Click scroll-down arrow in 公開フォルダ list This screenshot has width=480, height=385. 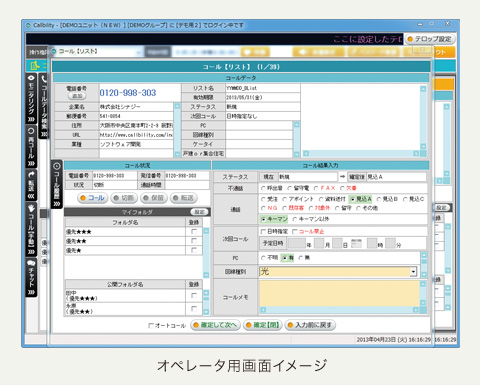tap(206, 312)
